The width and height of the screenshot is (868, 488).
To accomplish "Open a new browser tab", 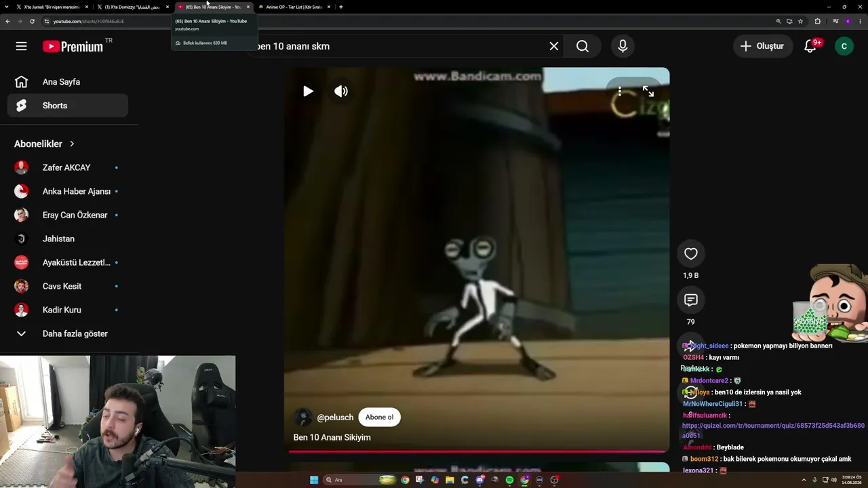I will click(x=341, y=7).
